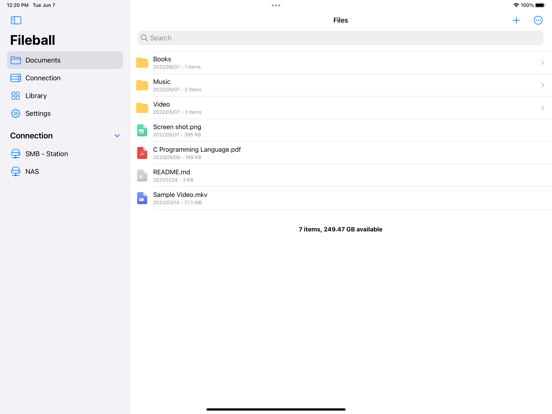Click the Wi-Fi status icon
Image resolution: width=552 pixels, height=414 pixels.
[516, 5]
